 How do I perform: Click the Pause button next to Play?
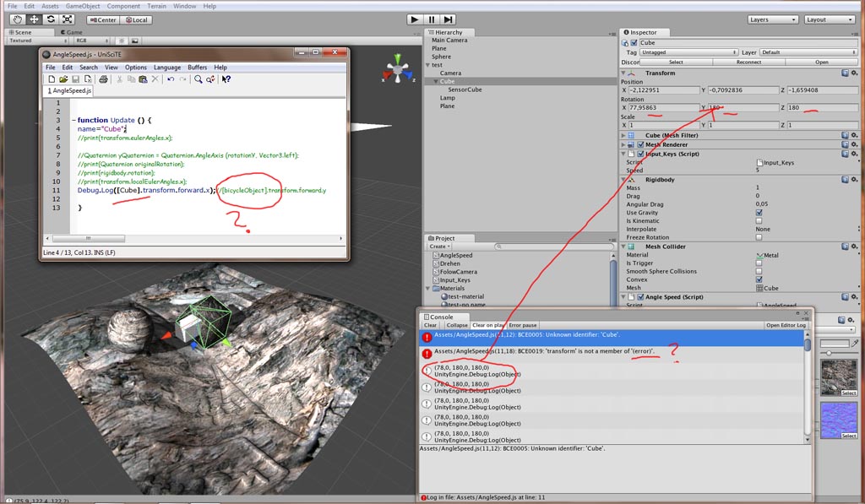click(x=432, y=19)
